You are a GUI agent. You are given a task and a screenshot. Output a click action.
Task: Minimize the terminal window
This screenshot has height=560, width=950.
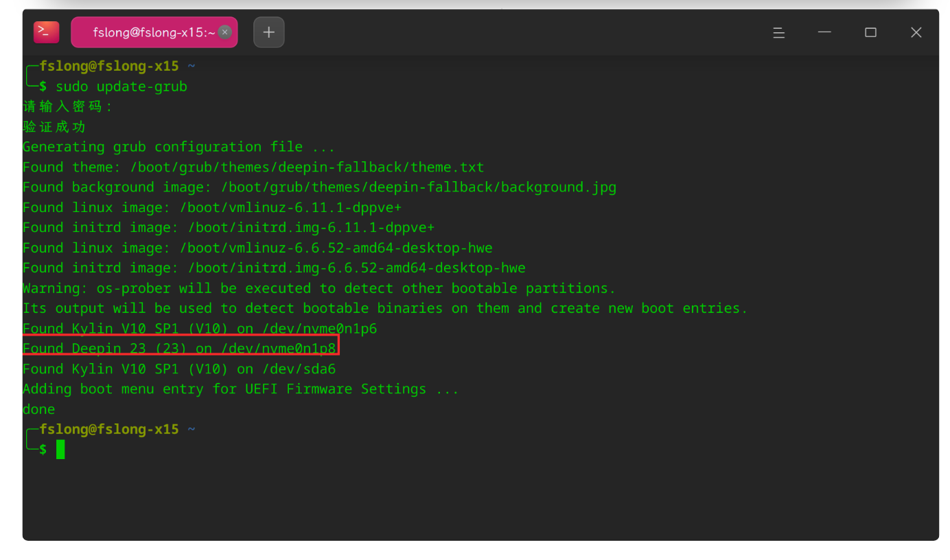coord(824,32)
